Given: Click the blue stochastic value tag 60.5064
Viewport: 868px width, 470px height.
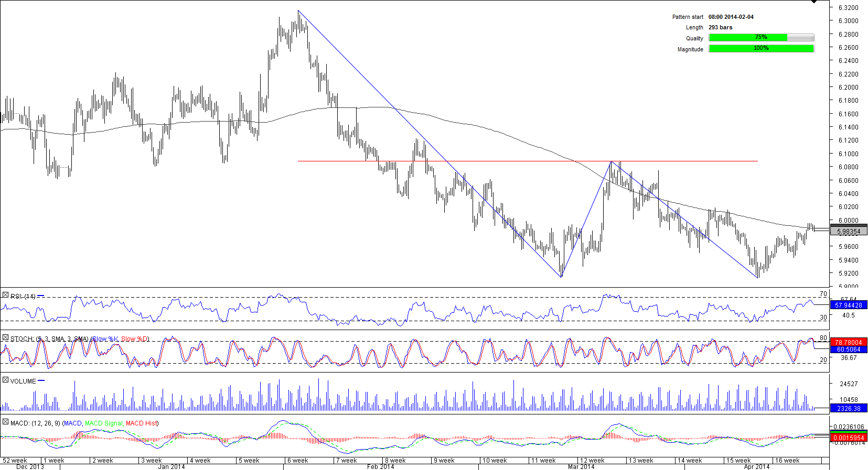Looking at the screenshot, I should pos(849,349).
